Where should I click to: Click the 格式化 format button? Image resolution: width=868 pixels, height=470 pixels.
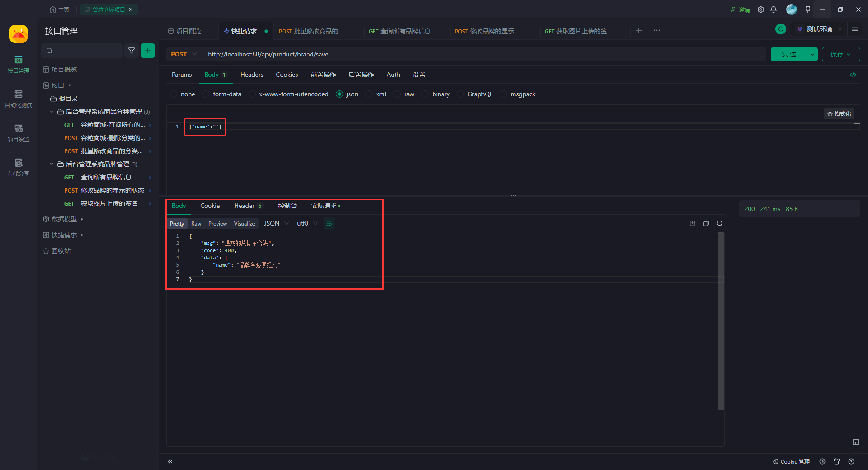(839, 114)
